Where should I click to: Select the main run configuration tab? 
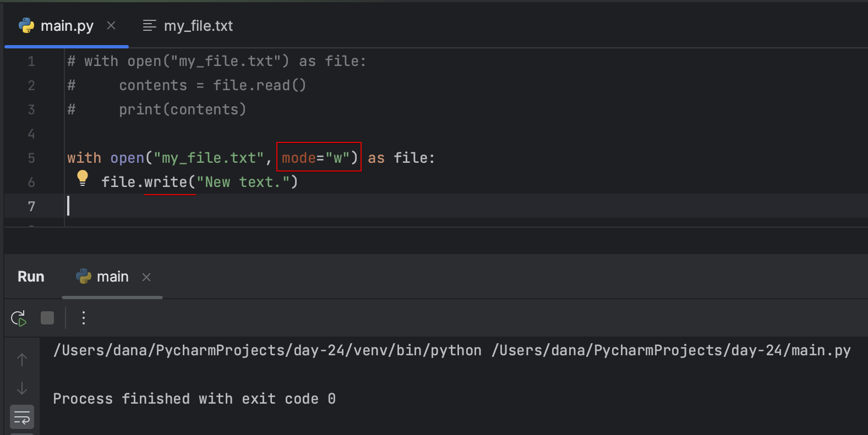[x=112, y=277]
